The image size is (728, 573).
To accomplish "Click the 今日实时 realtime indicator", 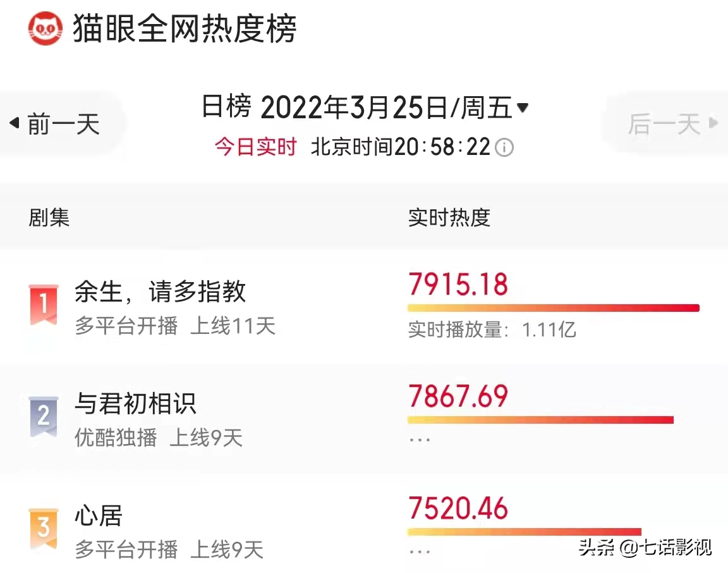I will [x=255, y=146].
